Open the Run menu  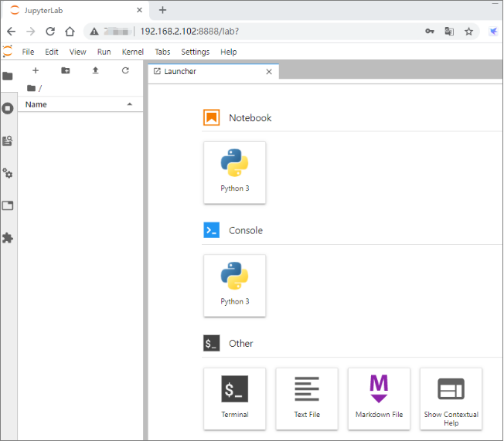pos(104,52)
